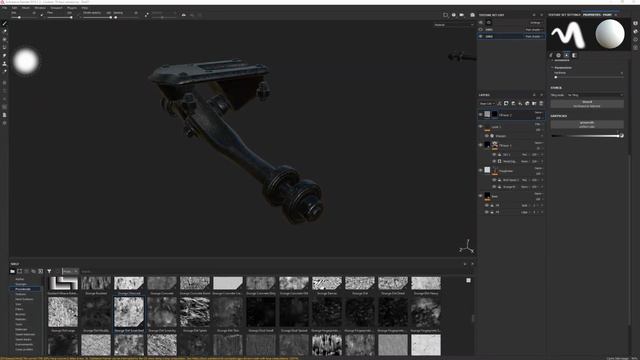Select the Eraser tool in left toolbar
This screenshot has height=360, width=640.
tap(4, 31)
